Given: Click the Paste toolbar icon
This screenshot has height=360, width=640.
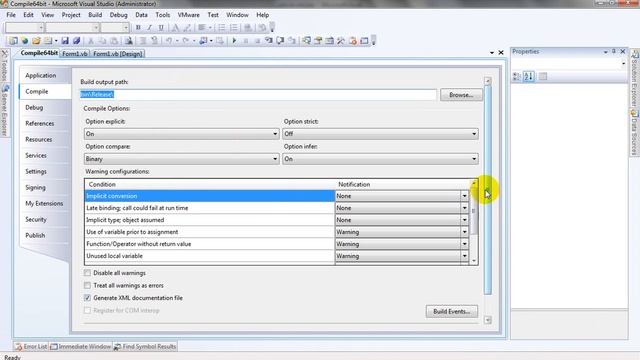Looking at the screenshot, I should (x=114, y=41).
